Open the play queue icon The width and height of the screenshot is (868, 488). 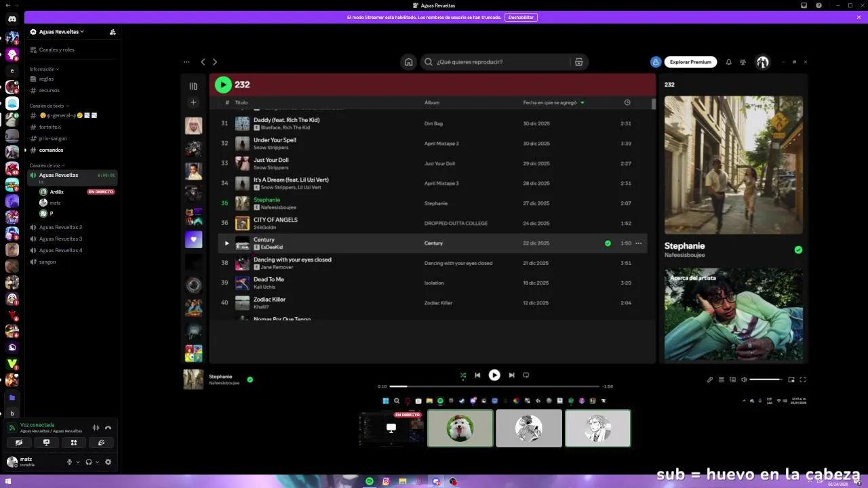(722, 380)
